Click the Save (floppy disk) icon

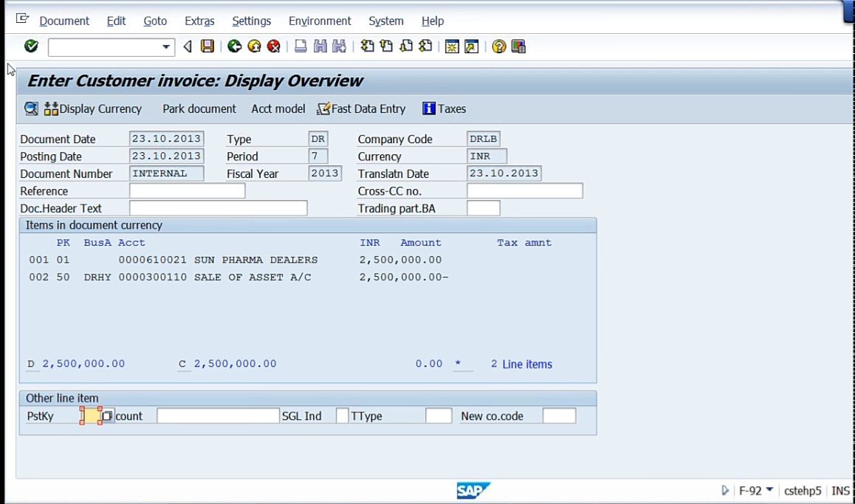point(207,46)
